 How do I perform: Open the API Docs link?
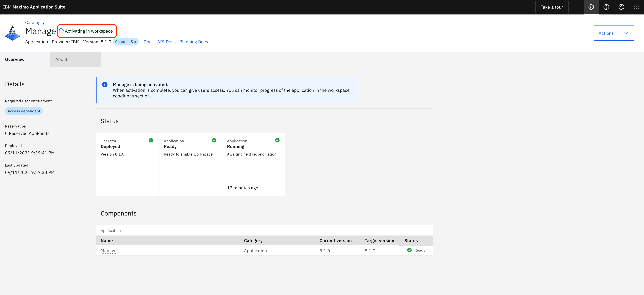(166, 42)
